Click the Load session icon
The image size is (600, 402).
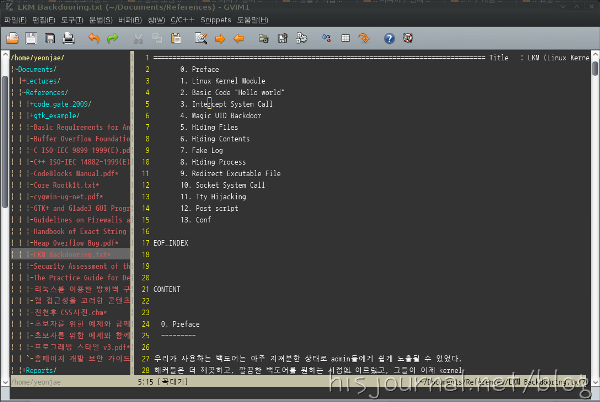[x=264, y=38]
